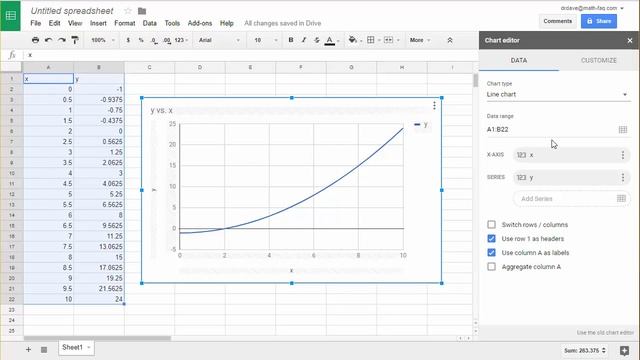Open the Edit menu
The width and height of the screenshot is (640, 360).
[x=54, y=23]
